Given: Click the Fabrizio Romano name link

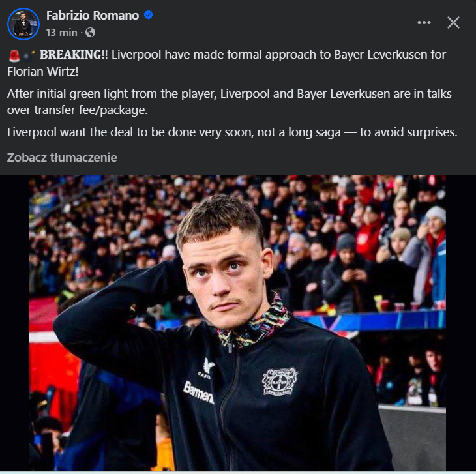Looking at the screenshot, I should (x=93, y=15).
